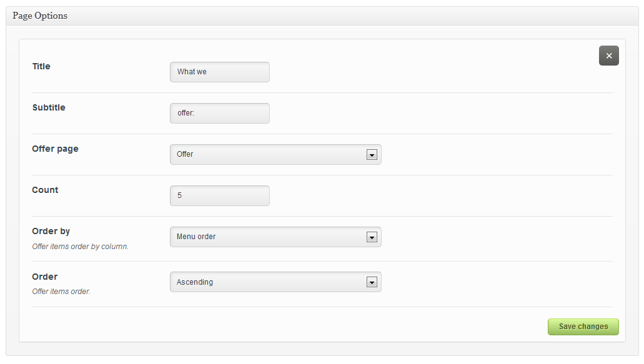Image resolution: width=644 pixels, height=364 pixels.
Task: Click the 'Offer items order by column.' hint
Action: 80,247
